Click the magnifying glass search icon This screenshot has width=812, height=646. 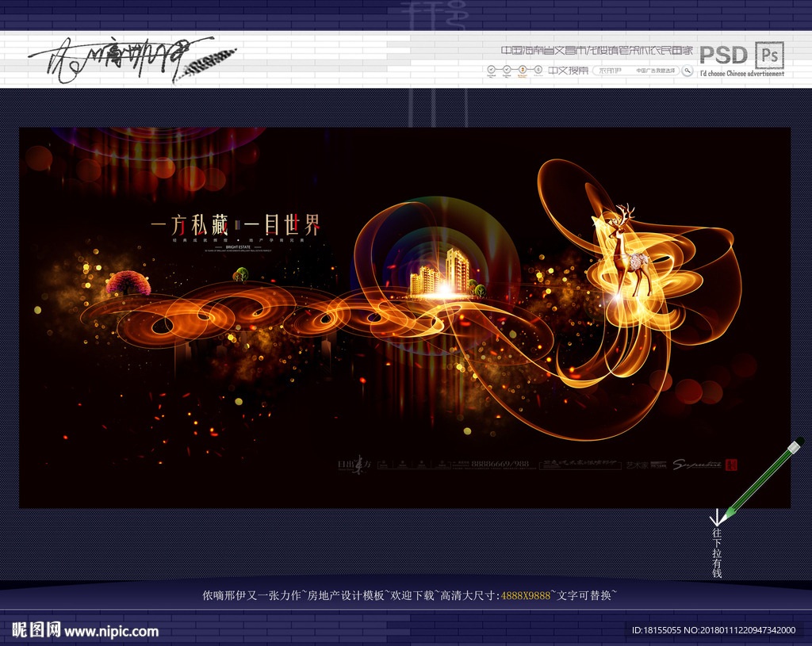688,71
